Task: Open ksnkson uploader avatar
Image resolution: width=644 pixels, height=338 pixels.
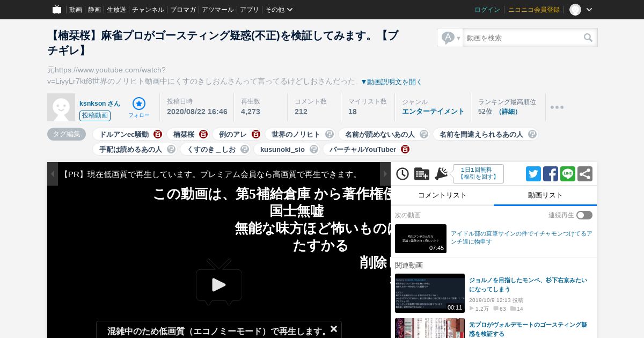Action: pos(61,107)
